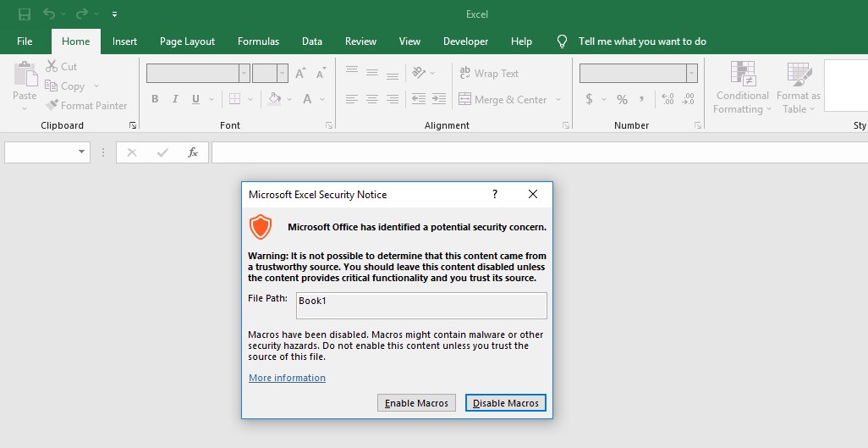The height and width of the screenshot is (448, 868).
Task: Open the Number Format dropdown
Action: click(691, 73)
